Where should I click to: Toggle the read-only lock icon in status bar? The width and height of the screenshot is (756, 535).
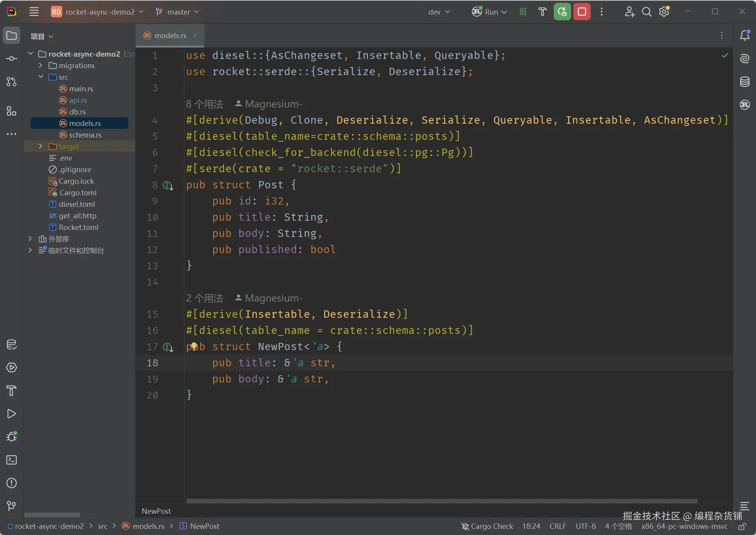(x=742, y=526)
